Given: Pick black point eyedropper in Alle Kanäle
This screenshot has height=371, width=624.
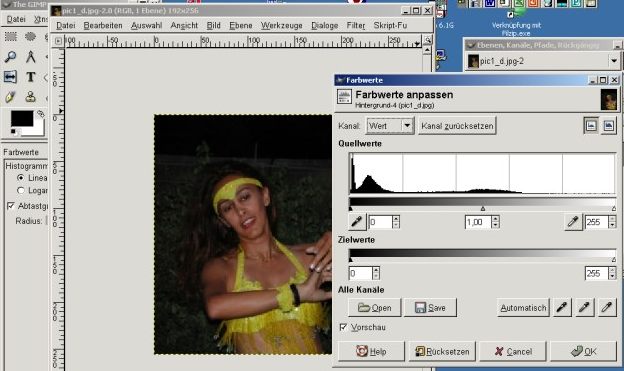Looking at the screenshot, I should coord(562,307).
